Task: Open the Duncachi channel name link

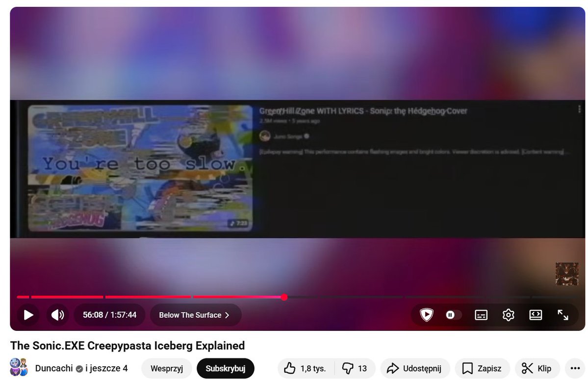Action: tap(54, 368)
